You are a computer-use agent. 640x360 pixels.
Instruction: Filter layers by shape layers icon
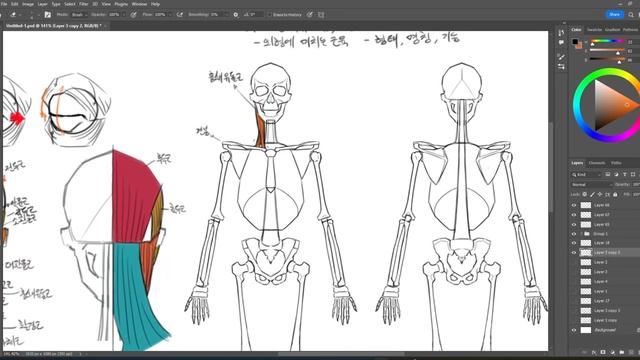click(633, 174)
